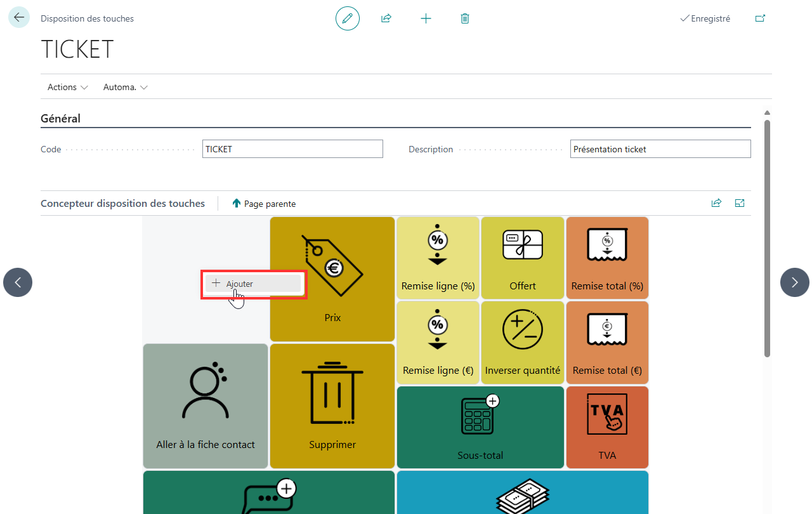Click the Sous-total key button
The height and width of the screenshot is (514, 812).
pos(480,427)
